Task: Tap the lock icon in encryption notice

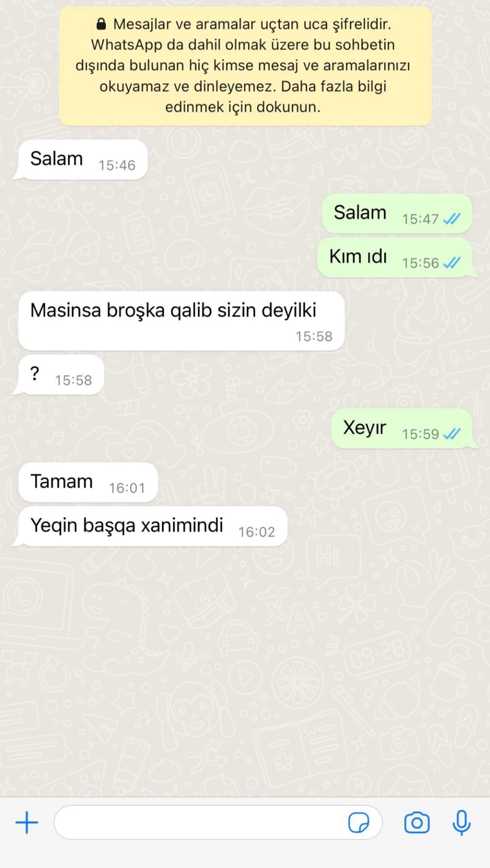Action: click(x=102, y=24)
